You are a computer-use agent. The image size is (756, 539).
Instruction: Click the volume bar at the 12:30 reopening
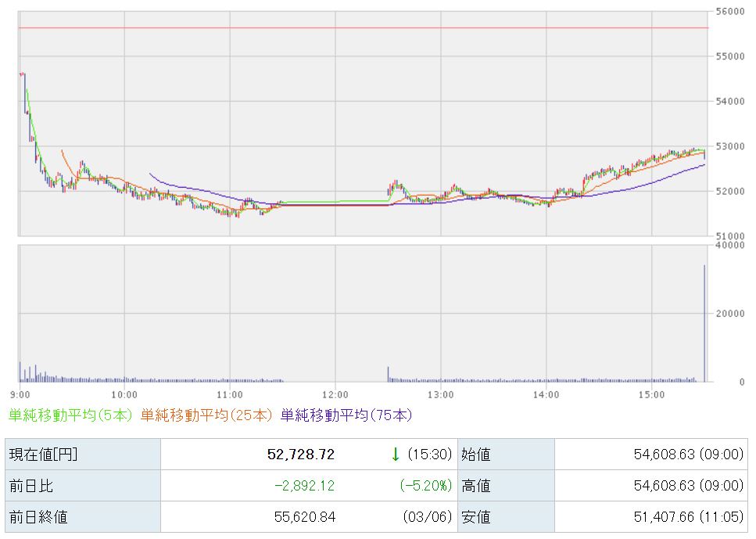388,373
